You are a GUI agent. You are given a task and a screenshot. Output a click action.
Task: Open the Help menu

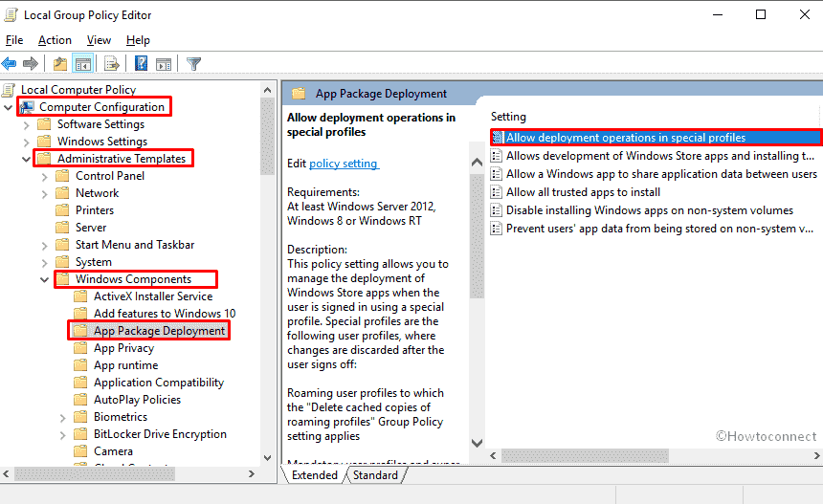[x=138, y=40]
